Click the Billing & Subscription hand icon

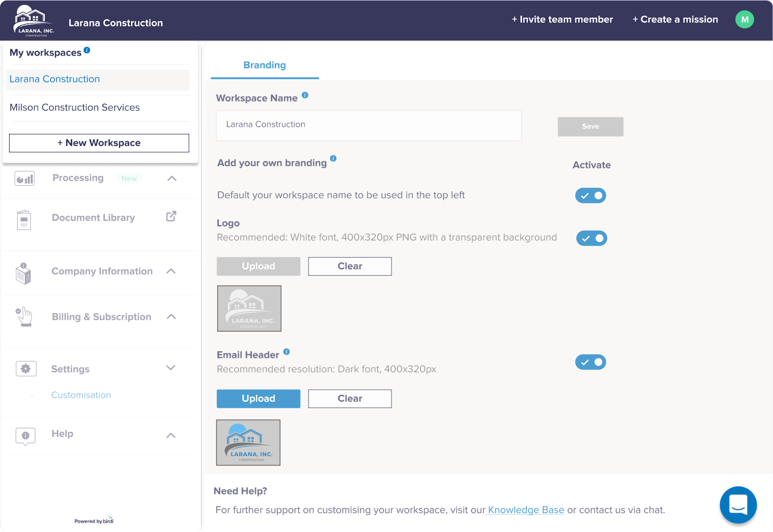point(24,317)
